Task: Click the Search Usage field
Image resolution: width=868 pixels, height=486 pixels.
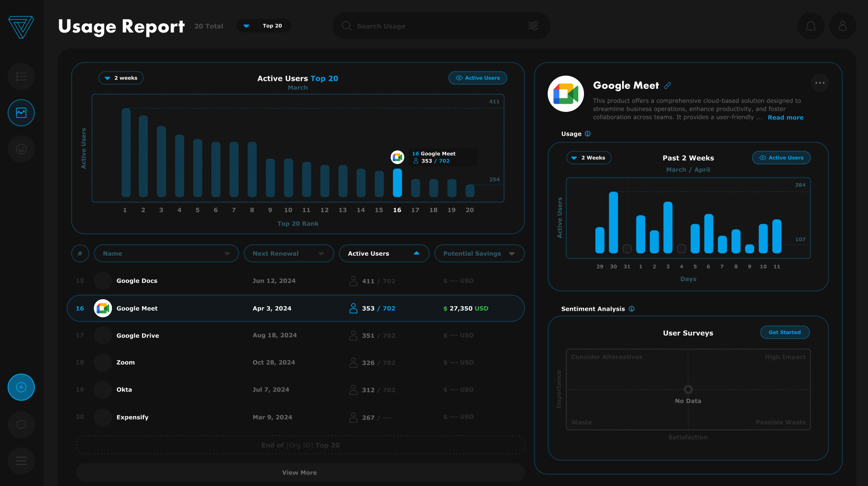Action: point(441,26)
